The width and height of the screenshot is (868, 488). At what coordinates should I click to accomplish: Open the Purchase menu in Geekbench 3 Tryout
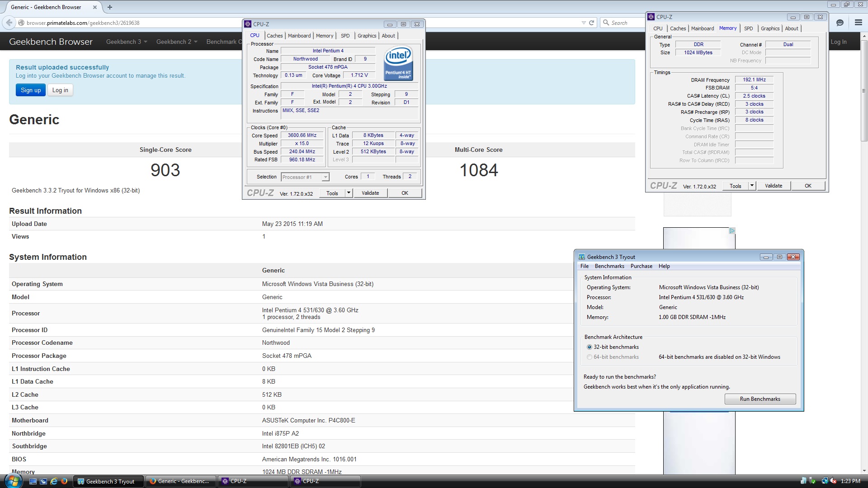click(642, 266)
